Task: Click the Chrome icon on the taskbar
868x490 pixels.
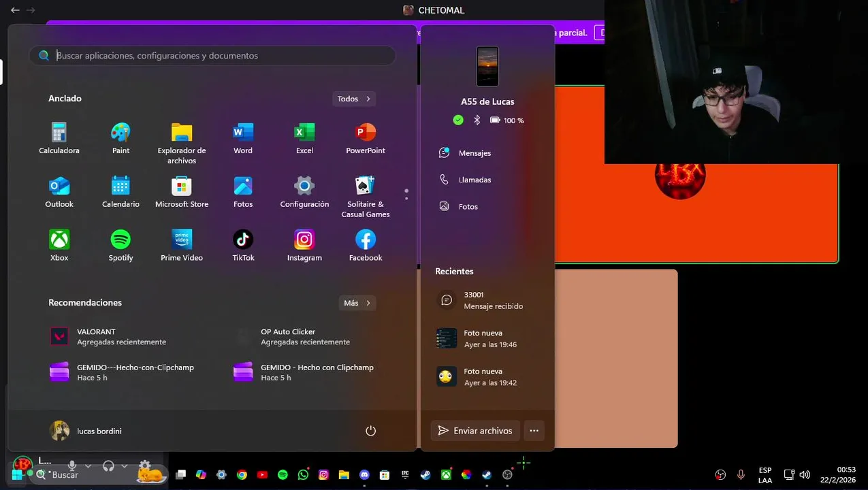Action: tap(242, 475)
